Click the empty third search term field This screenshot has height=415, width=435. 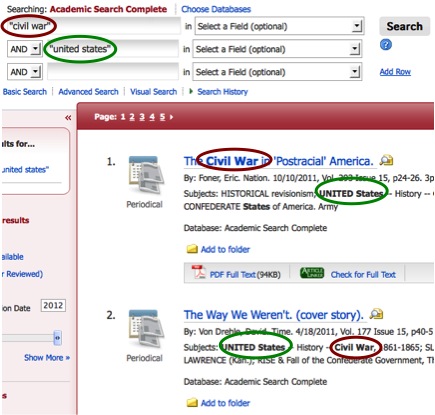click(113, 72)
